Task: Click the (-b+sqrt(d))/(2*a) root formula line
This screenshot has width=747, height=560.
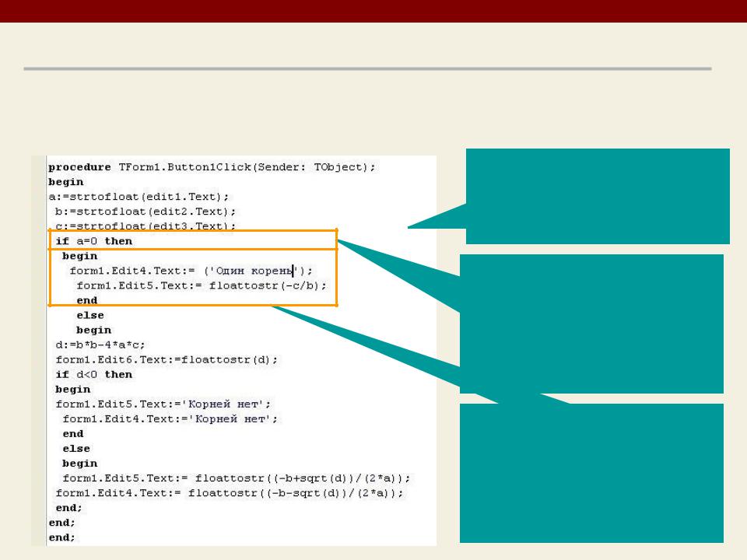Action: tap(236, 478)
